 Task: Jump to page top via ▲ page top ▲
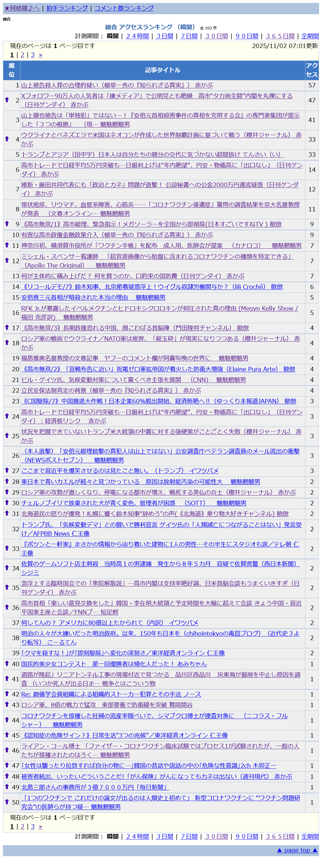tap(297, 850)
